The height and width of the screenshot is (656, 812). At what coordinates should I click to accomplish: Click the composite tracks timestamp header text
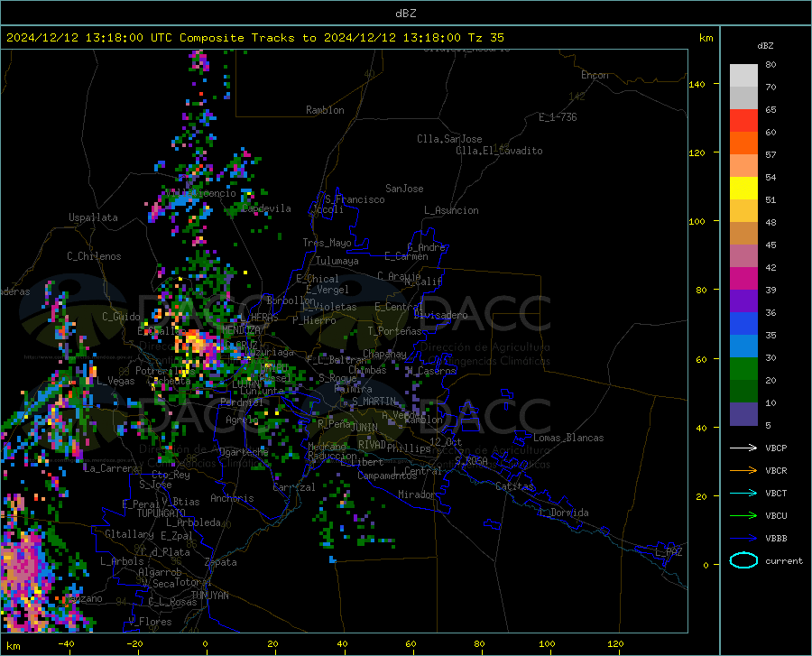[x=254, y=38]
